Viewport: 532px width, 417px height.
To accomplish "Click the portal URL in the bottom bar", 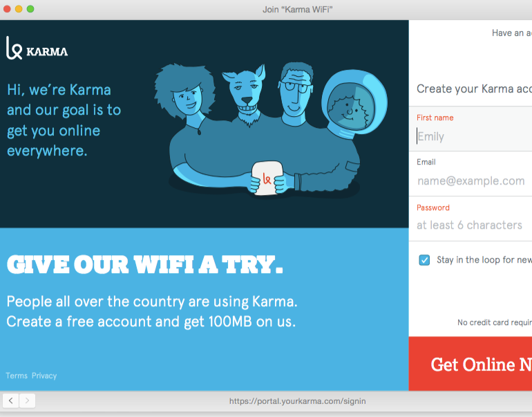I will [298, 401].
